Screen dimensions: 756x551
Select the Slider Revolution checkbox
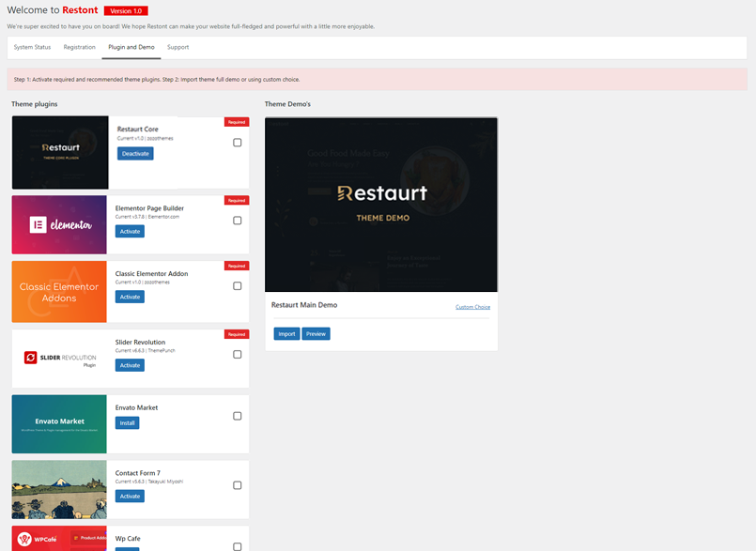click(237, 355)
